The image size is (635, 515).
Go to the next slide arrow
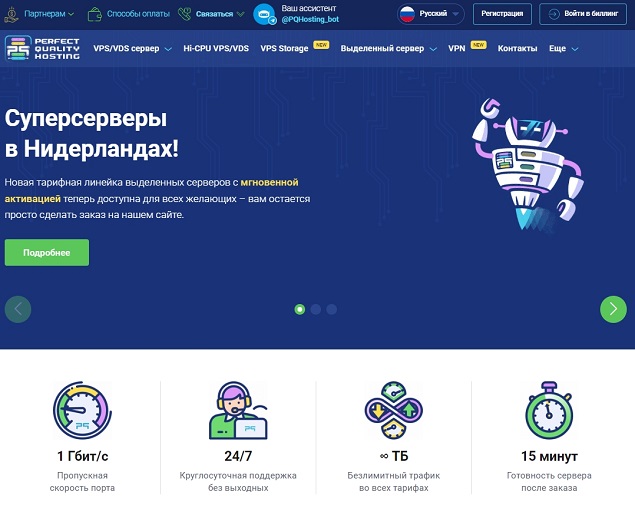[613, 309]
